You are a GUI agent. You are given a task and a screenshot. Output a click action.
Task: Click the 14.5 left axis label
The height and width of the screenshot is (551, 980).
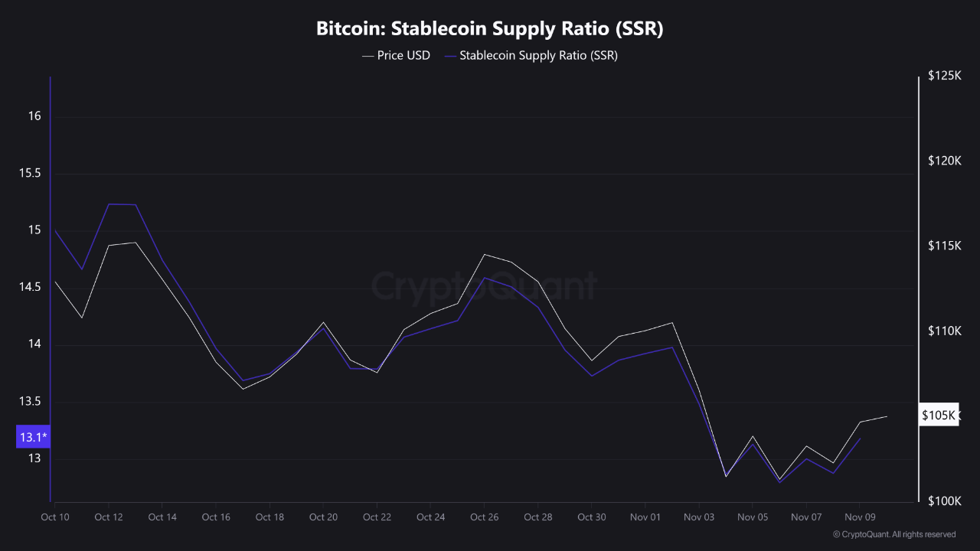click(31, 287)
